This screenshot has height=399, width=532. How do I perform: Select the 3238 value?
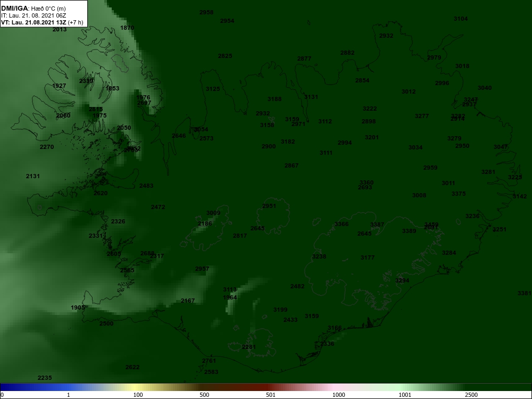point(319,256)
